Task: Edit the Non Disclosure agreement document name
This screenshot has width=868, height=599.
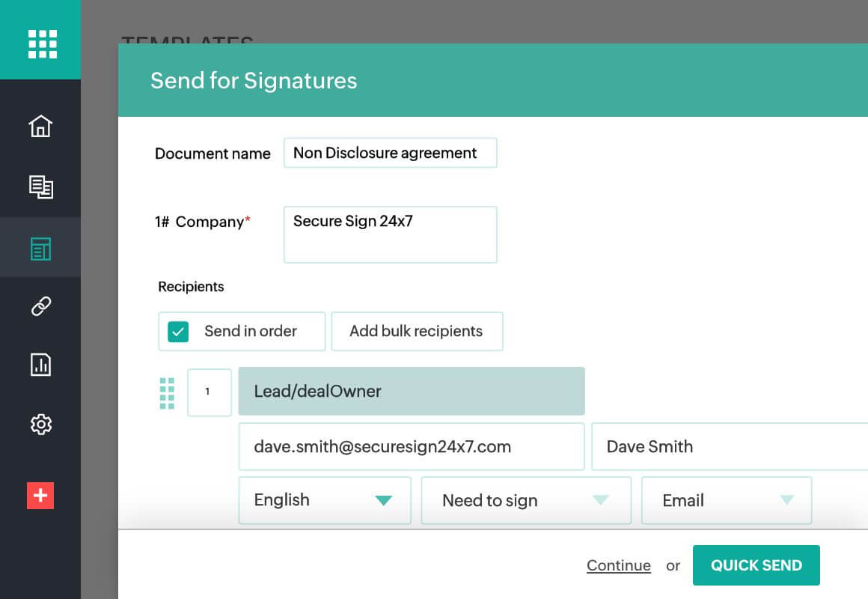Action: pos(390,153)
